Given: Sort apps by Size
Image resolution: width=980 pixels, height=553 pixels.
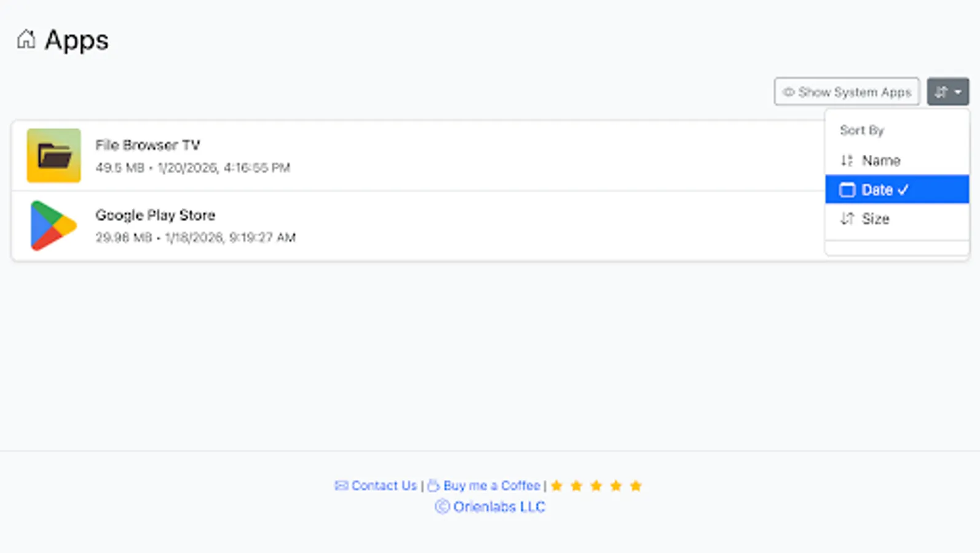Looking at the screenshot, I should point(897,219).
